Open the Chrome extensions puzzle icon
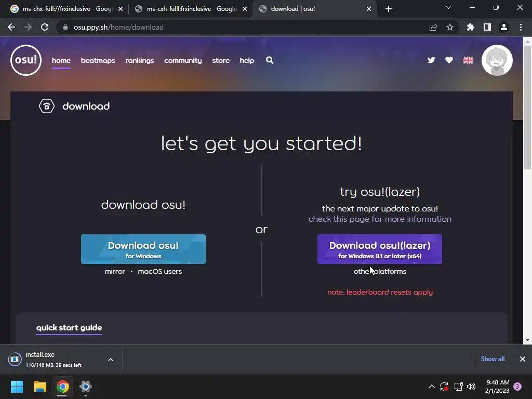The height and width of the screenshot is (399, 532). [471, 27]
